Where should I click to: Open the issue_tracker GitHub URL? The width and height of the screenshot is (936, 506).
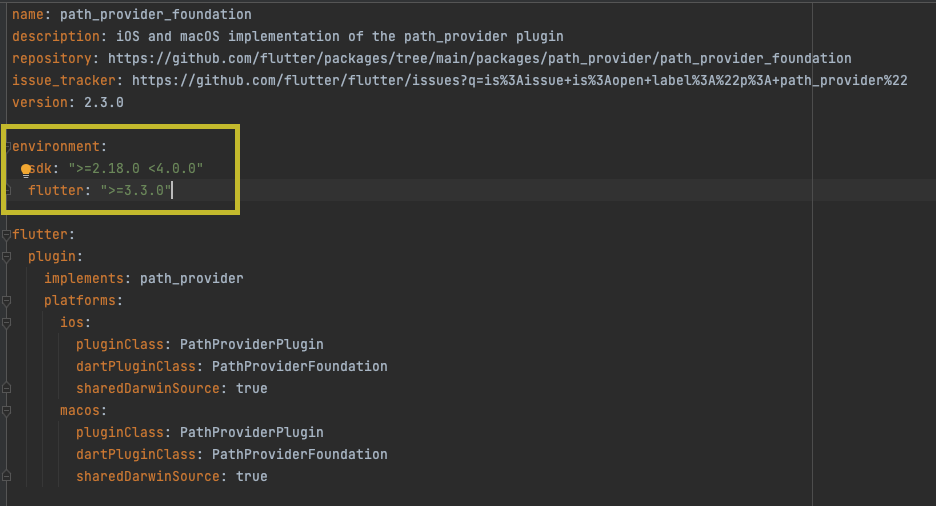[519, 81]
